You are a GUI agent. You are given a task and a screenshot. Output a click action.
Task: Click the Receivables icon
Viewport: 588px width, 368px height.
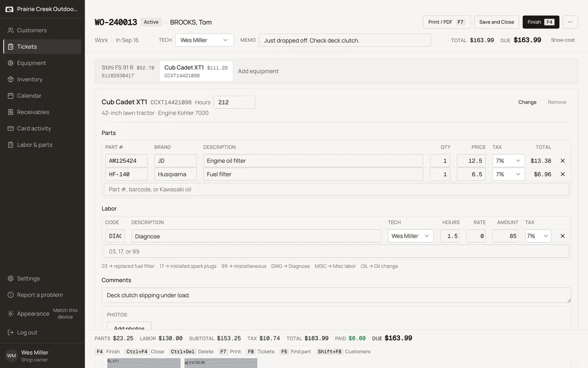pyautogui.click(x=11, y=112)
